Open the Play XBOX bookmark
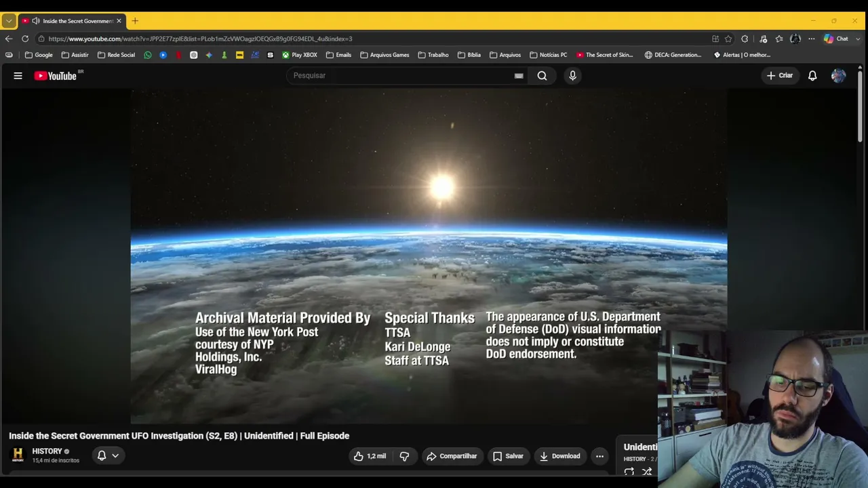Viewport: 868px width, 488px height. pyautogui.click(x=299, y=55)
